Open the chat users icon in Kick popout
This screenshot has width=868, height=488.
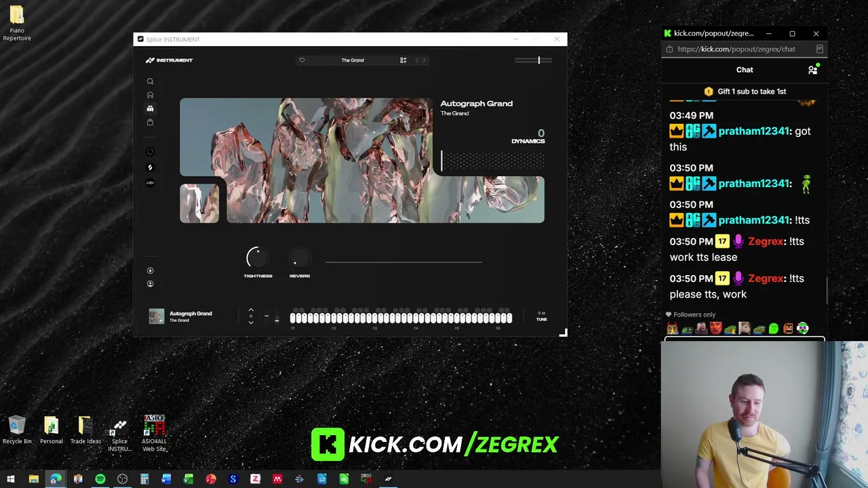(x=812, y=70)
